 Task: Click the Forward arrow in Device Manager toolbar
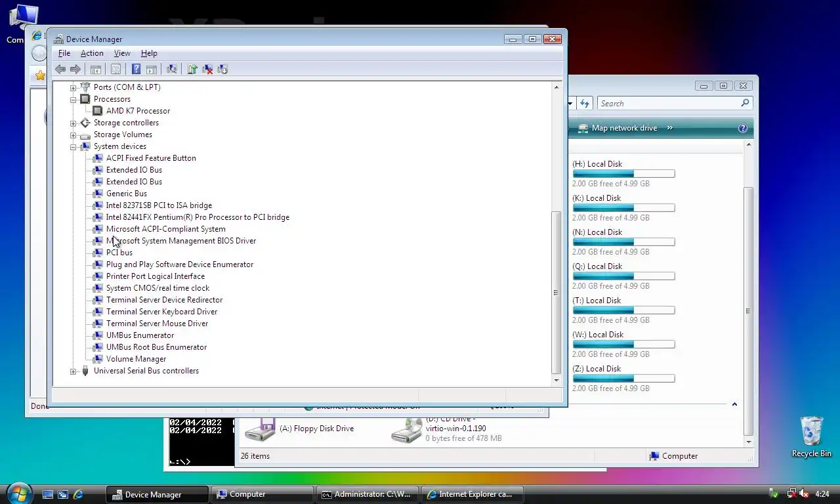(x=75, y=69)
